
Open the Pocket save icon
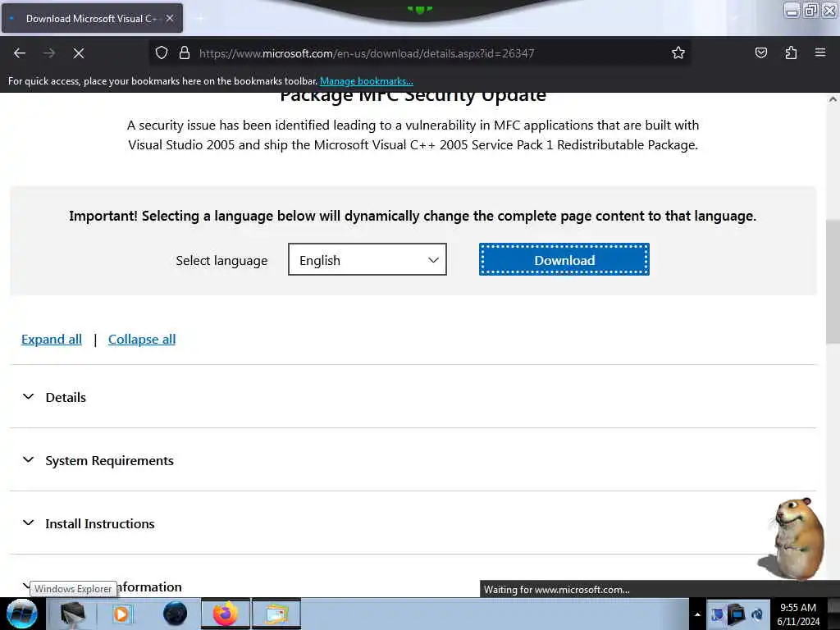tap(760, 52)
